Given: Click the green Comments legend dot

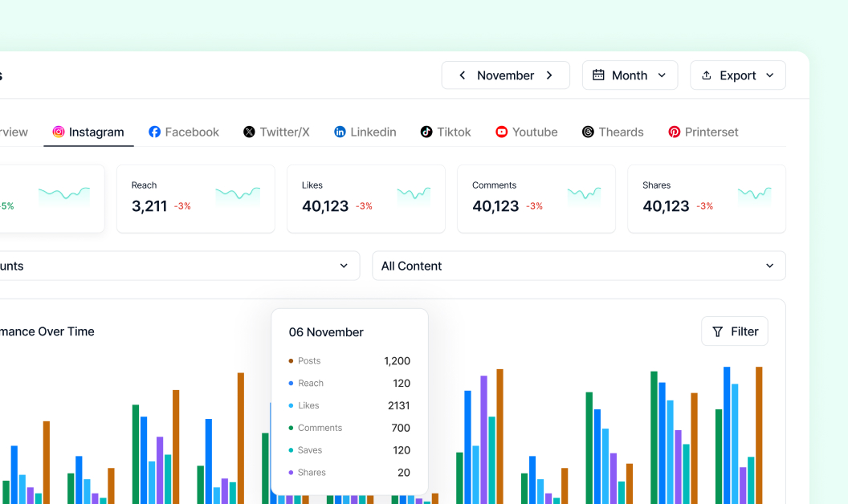Looking at the screenshot, I should pos(291,428).
